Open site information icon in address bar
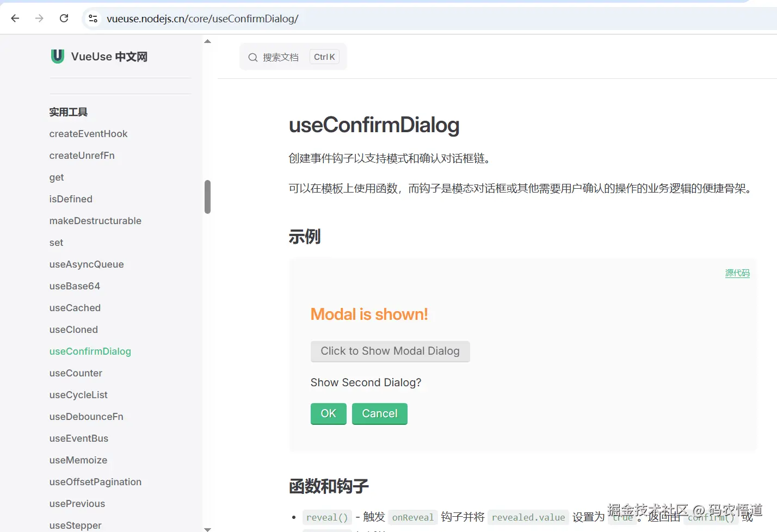Screen dimensions: 777x532 point(93,18)
